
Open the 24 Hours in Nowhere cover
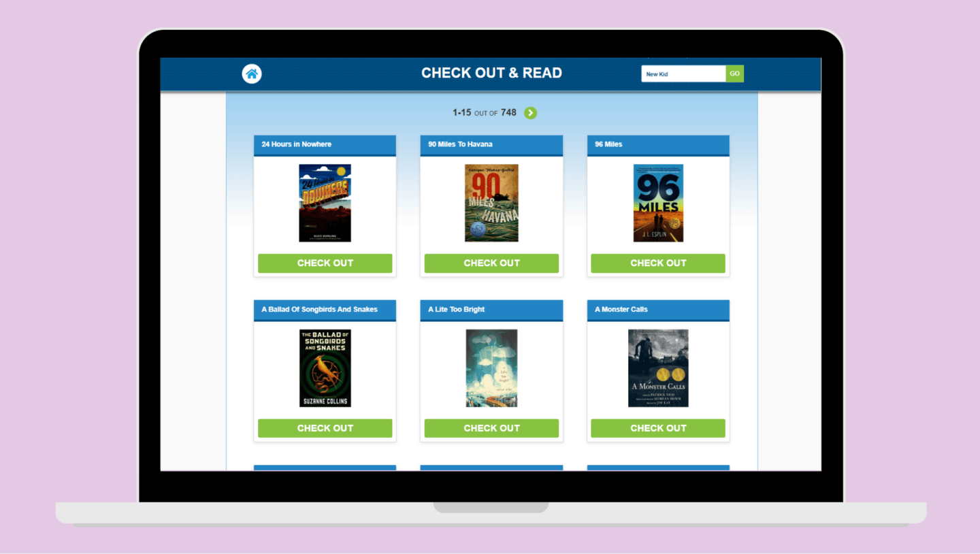325,203
